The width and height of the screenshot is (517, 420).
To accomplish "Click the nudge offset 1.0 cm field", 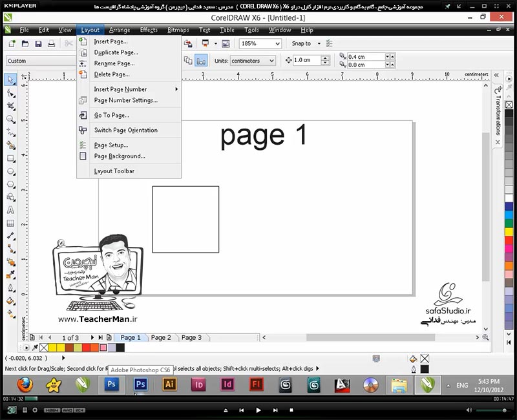I will click(x=306, y=60).
